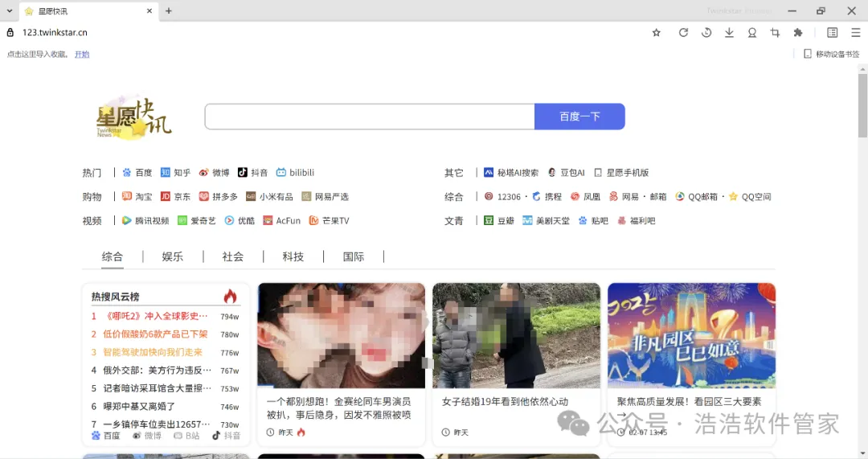Open hot search 低价假酸奶6款产品已下架
This screenshot has height=459, width=868.
(x=155, y=334)
